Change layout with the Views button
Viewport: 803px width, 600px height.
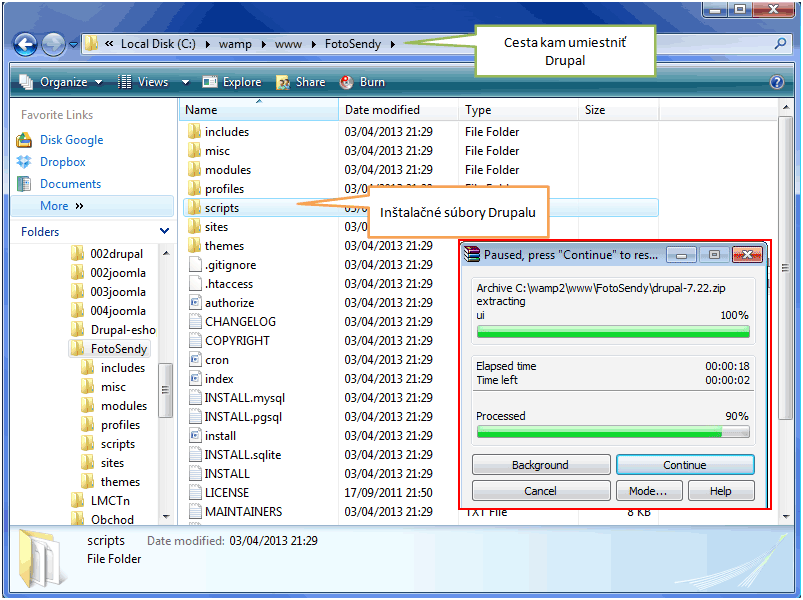coord(143,82)
